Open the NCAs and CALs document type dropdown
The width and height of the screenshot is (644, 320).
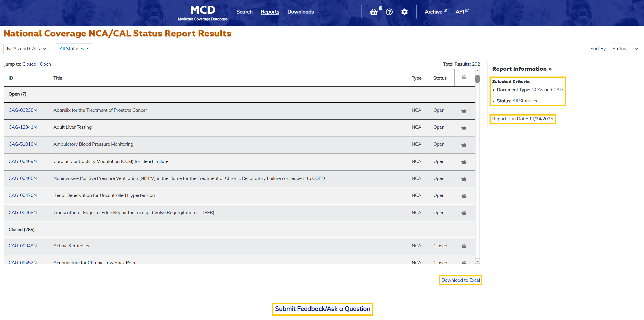click(x=26, y=49)
